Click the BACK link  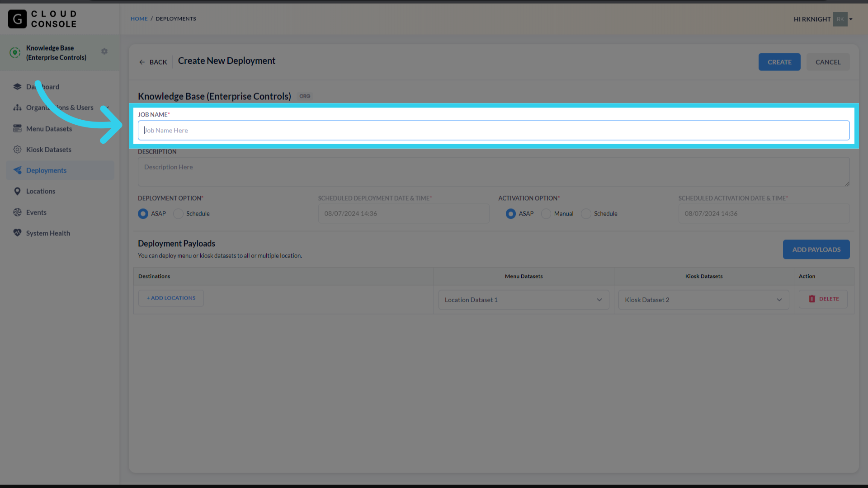[153, 62]
